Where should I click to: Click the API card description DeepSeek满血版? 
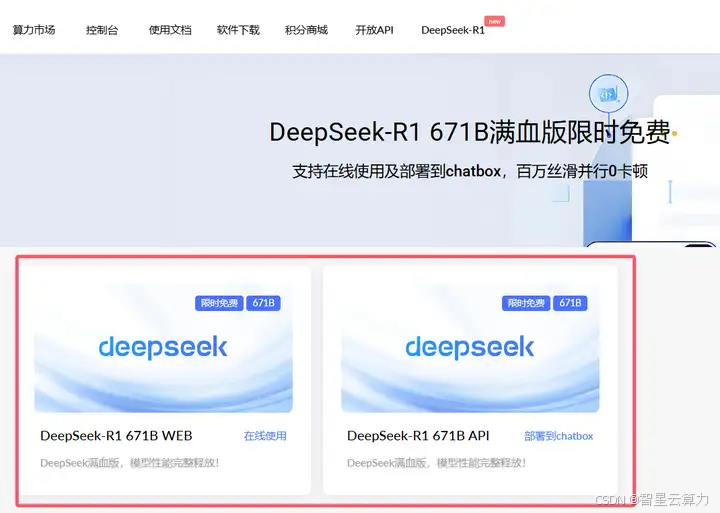click(436, 463)
